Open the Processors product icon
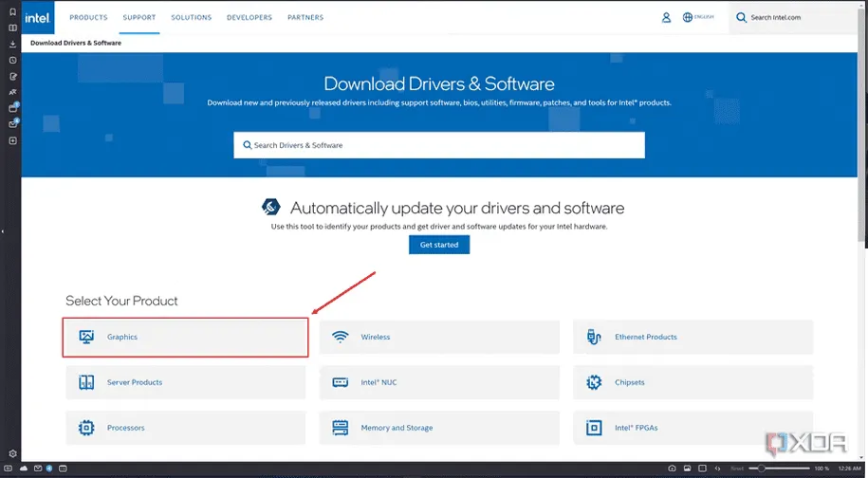The height and width of the screenshot is (478, 868). (86, 428)
